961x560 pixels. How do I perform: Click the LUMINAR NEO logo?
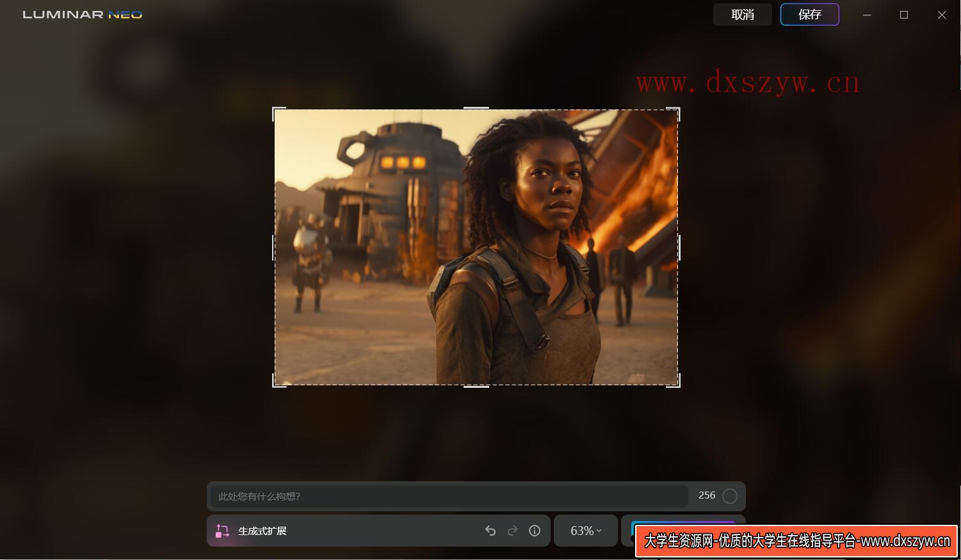[83, 15]
